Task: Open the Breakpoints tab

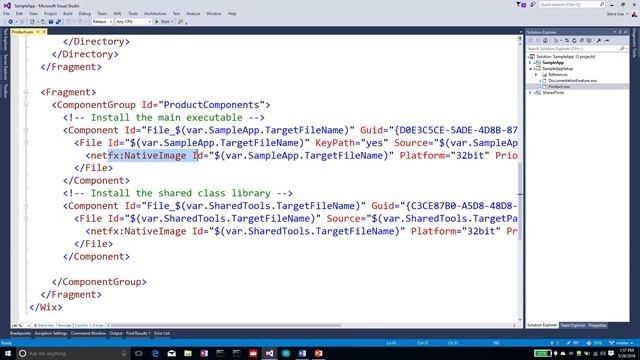Action: tap(20, 333)
